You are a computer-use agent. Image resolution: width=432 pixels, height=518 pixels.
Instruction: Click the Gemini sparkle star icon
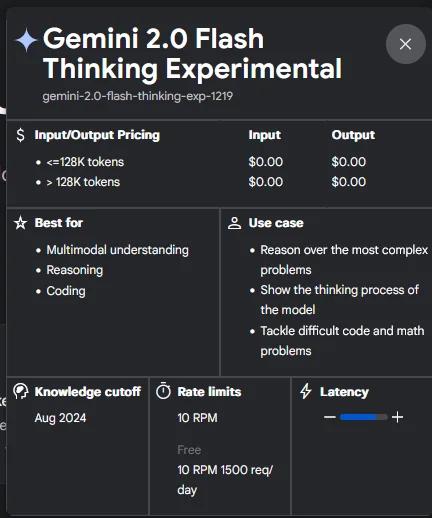[26, 40]
